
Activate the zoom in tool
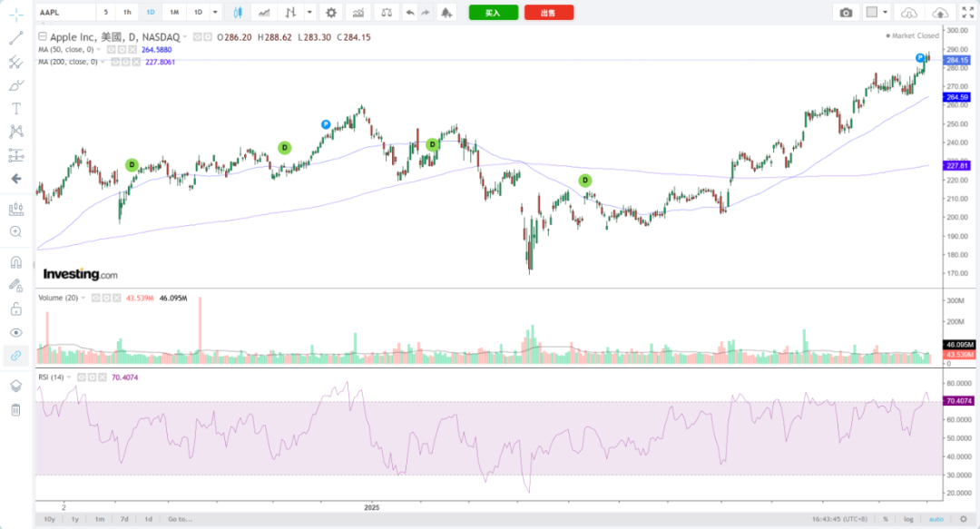(x=16, y=232)
